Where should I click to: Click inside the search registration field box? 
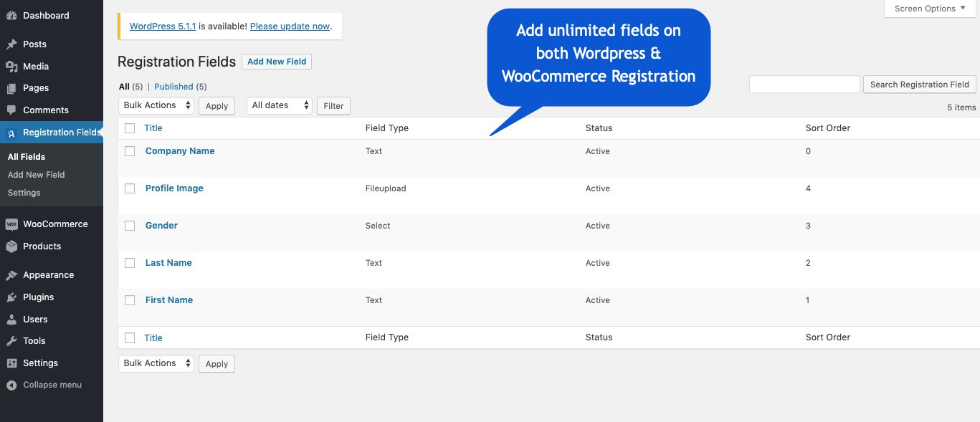click(x=804, y=84)
